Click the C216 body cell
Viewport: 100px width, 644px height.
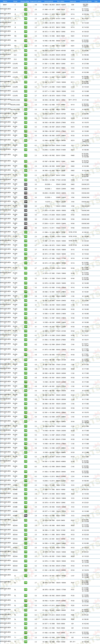(x=73, y=476)
